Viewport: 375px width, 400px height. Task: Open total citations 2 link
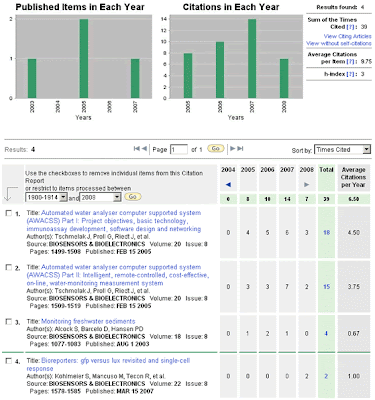pos(326,376)
